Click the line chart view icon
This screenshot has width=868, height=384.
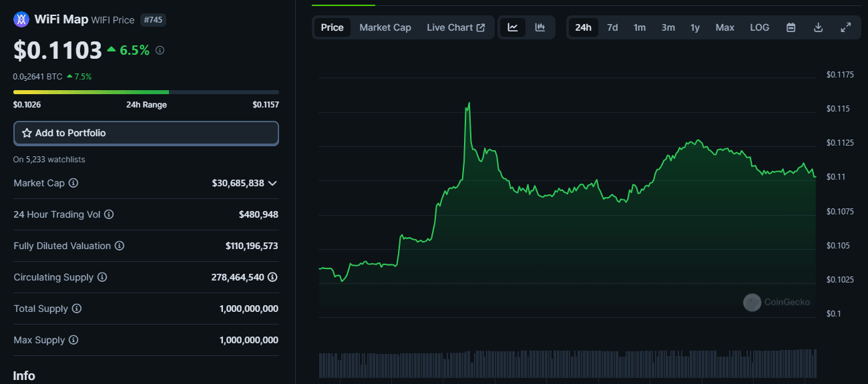pos(513,27)
